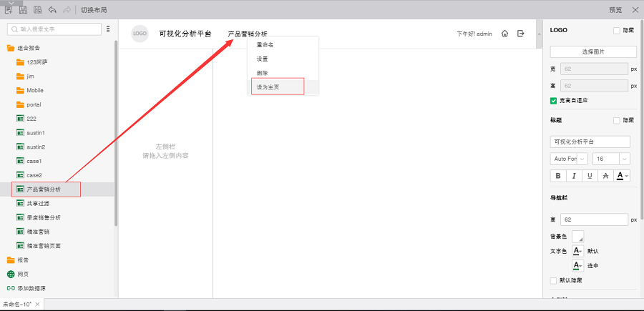The height and width of the screenshot is (311, 644).
Task: Enable the 默认隐藏 checkbox
Action: [x=554, y=280]
